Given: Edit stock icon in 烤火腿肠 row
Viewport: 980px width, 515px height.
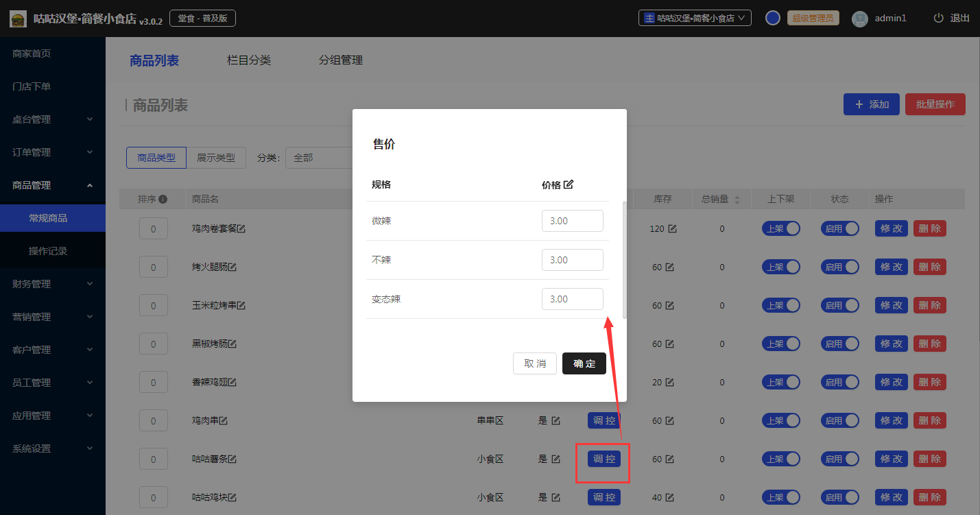Looking at the screenshot, I should click(x=669, y=267).
